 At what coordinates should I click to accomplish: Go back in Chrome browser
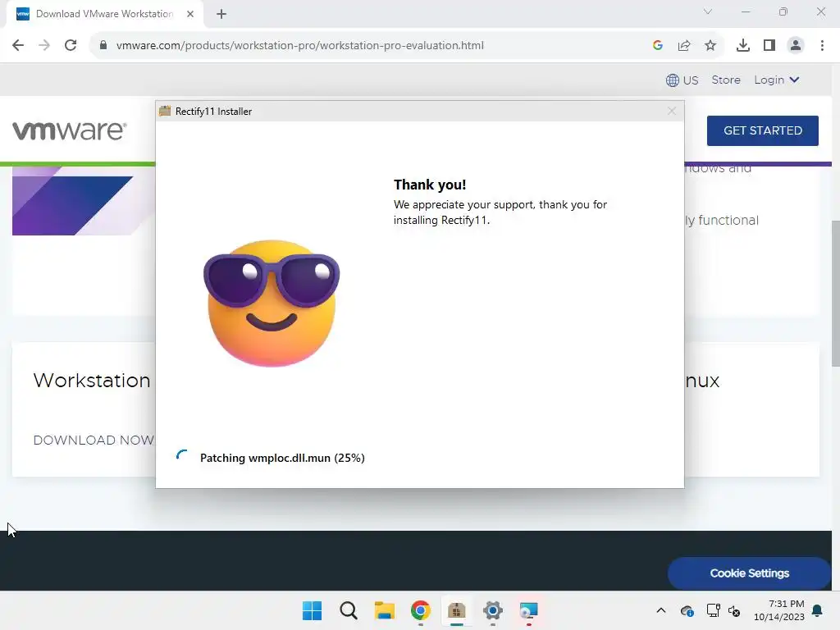(x=18, y=46)
